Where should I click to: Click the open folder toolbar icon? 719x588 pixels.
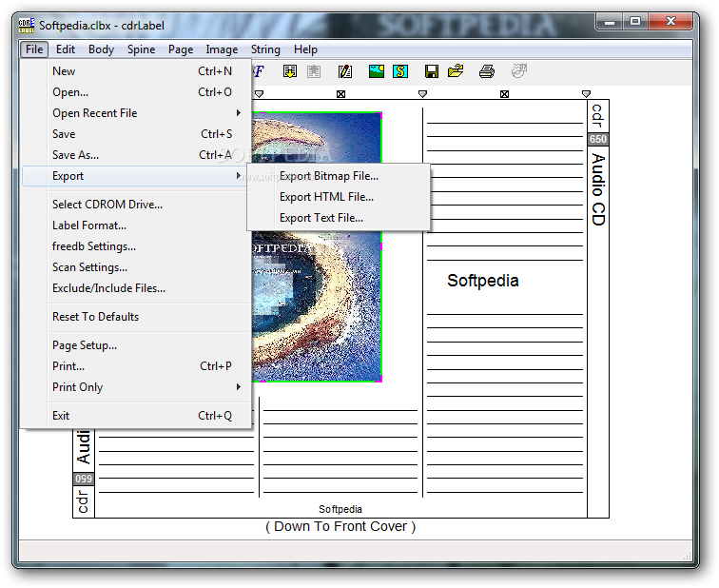[x=456, y=71]
